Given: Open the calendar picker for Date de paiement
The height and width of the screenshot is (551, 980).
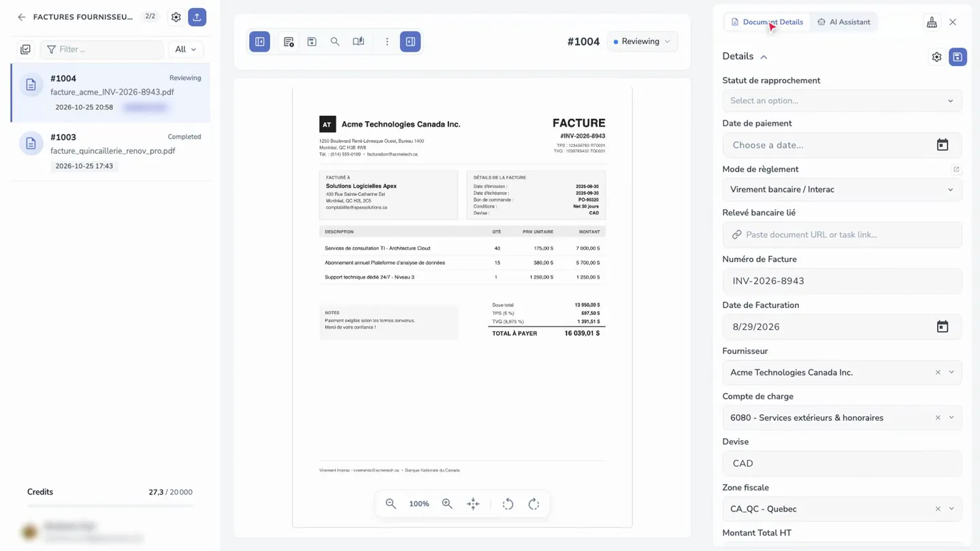Looking at the screenshot, I should 943,145.
